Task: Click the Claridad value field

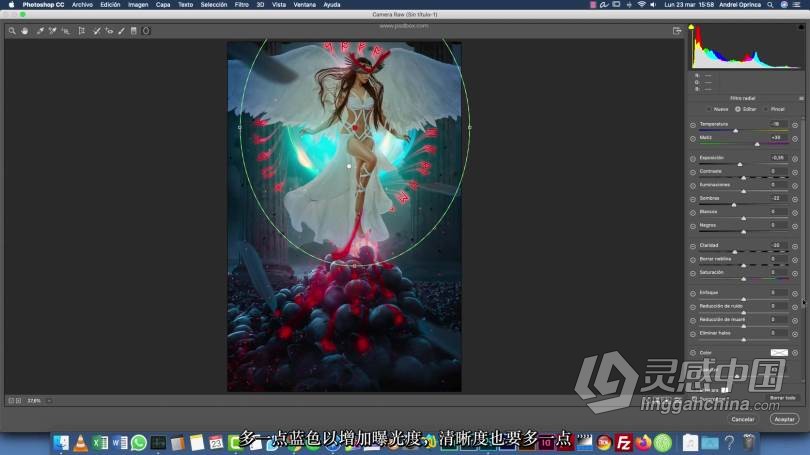Action: pos(777,246)
